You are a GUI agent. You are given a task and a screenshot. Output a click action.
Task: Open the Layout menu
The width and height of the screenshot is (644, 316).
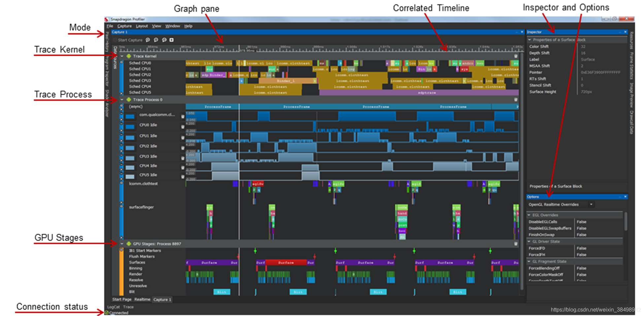click(x=142, y=26)
